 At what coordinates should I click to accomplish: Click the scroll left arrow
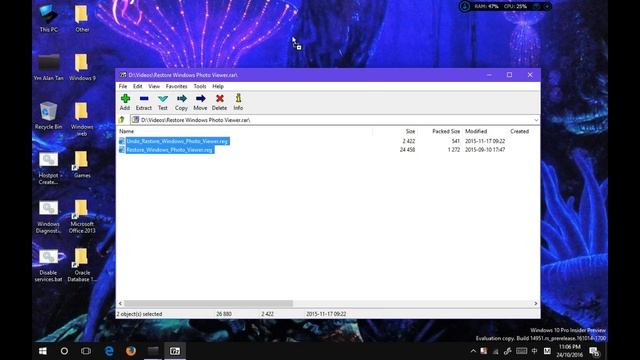coord(120,304)
